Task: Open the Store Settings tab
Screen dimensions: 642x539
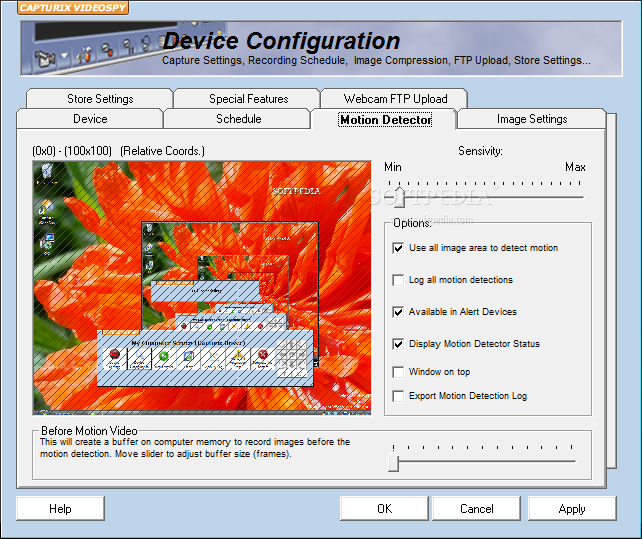Action: click(100, 99)
